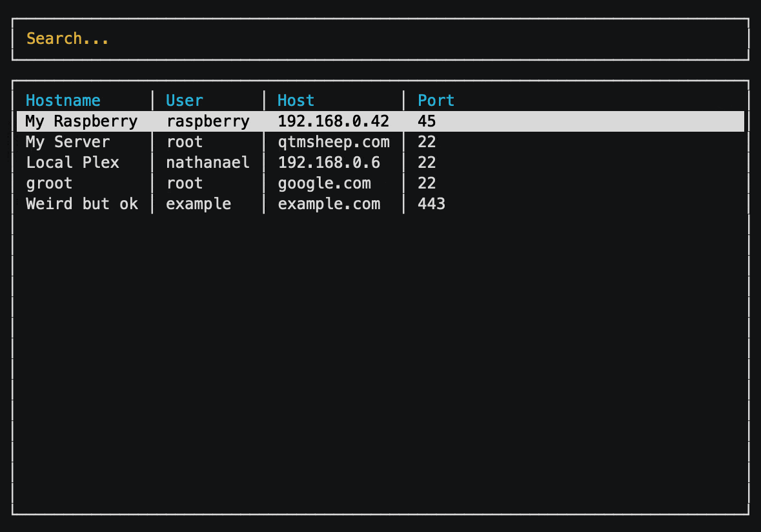Select the My Raspberry server entry
The width and height of the screenshot is (761, 532).
[81, 121]
